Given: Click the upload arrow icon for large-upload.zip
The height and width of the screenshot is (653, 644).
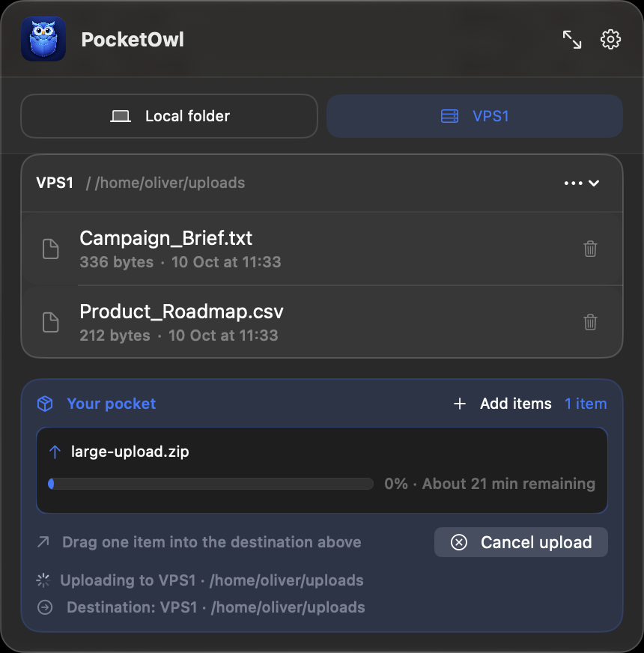Looking at the screenshot, I should (x=55, y=452).
